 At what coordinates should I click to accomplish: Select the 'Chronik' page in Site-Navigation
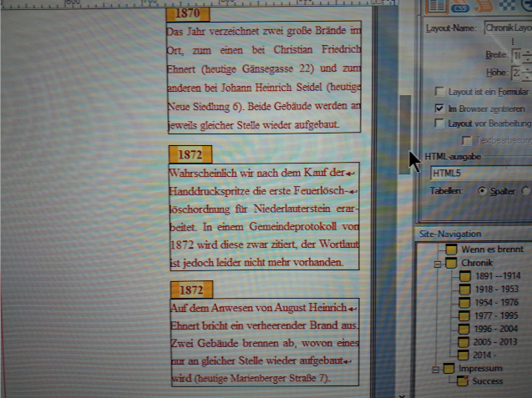[x=477, y=263]
